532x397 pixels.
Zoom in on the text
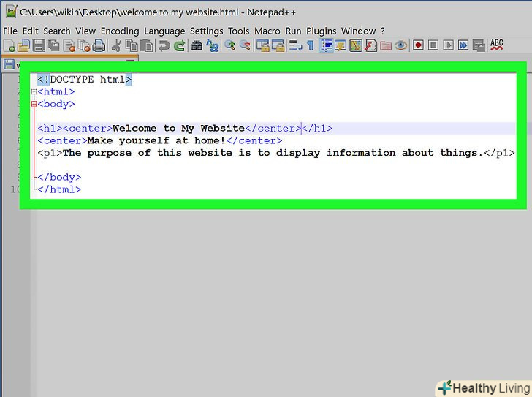click(x=230, y=45)
